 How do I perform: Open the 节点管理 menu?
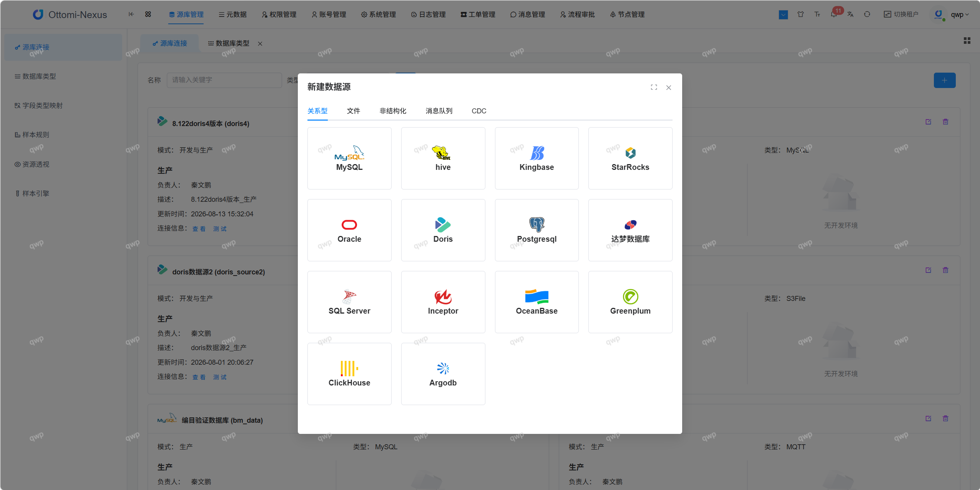pos(627,15)
